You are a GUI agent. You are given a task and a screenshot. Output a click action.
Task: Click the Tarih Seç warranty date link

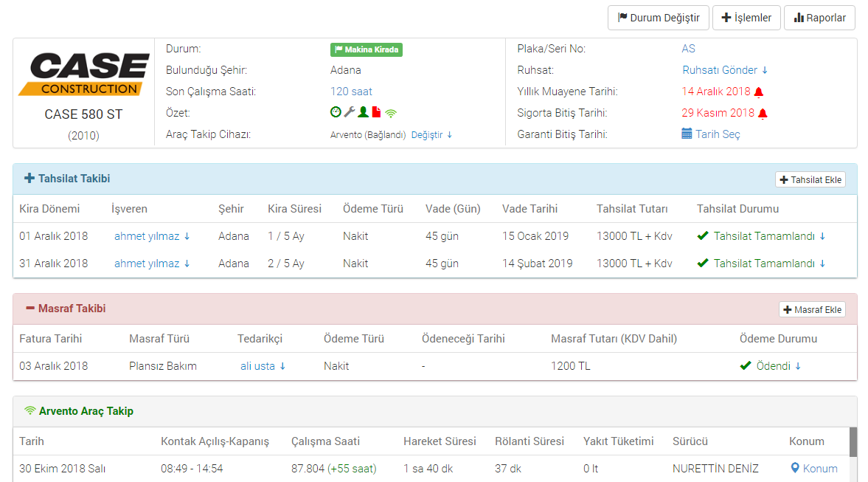click(718, 134)
